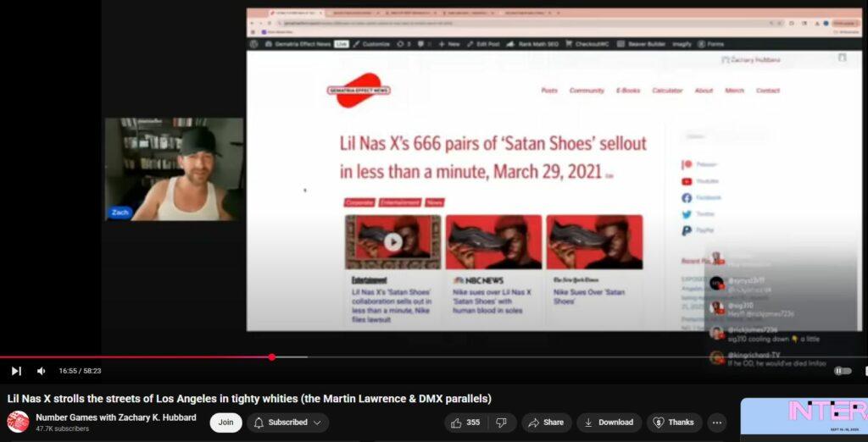Open the Community navigation link
Image resolution: width=868 pixels, height=442 pixels.
pyautogui.click(x=587, y=91)
